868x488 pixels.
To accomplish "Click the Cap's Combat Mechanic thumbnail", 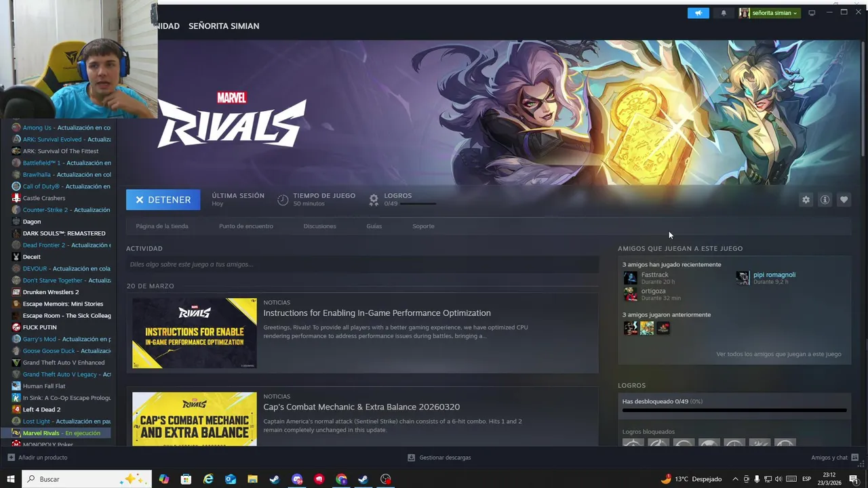I will [195, 419].
